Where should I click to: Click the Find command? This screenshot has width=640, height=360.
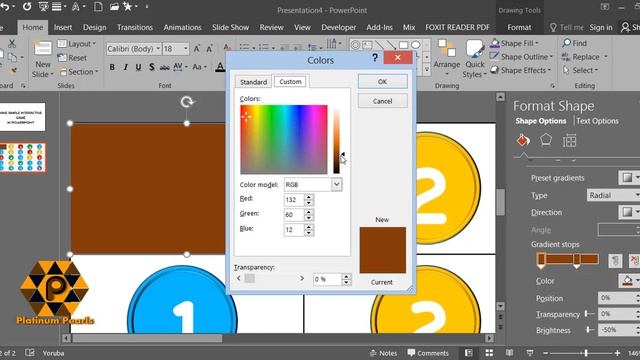pos(574,43)
